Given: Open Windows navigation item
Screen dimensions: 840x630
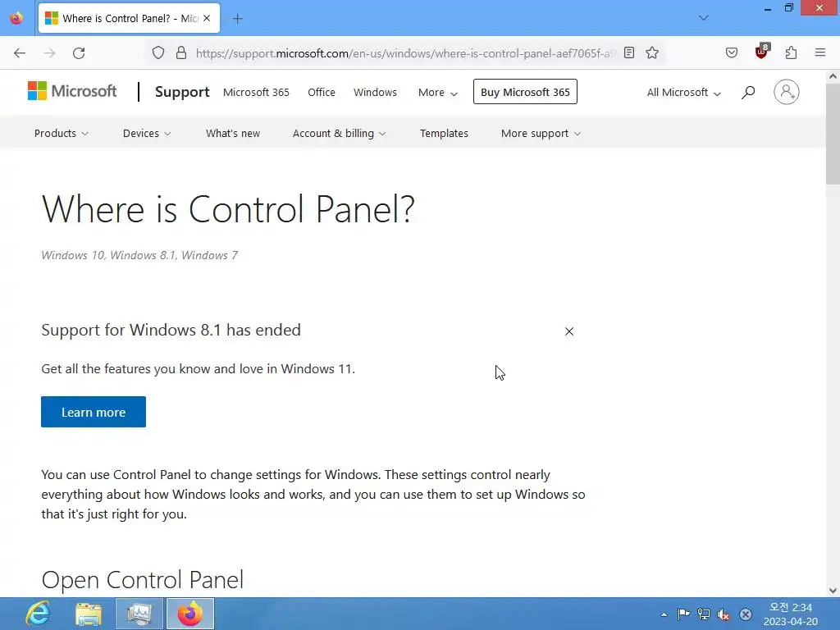Looking at the screenshot, I should pyautogui.click(x=375, y=92).
